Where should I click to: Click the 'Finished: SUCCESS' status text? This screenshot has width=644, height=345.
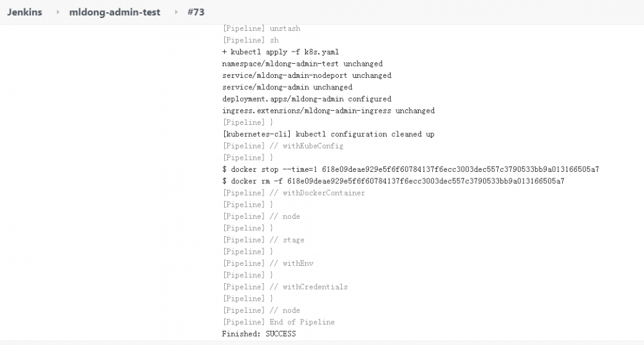coord(258,333)
